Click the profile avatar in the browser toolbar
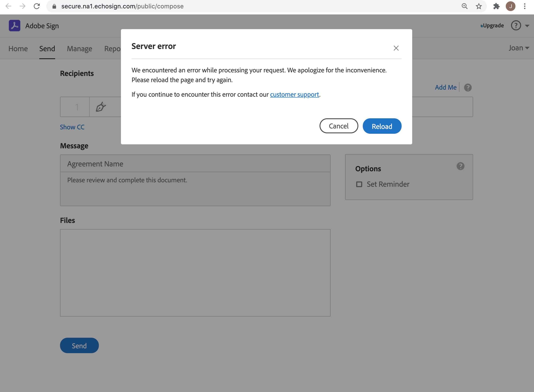Viewport: 534px width, 392px height. pyautogui.click(x=511, y=6)
